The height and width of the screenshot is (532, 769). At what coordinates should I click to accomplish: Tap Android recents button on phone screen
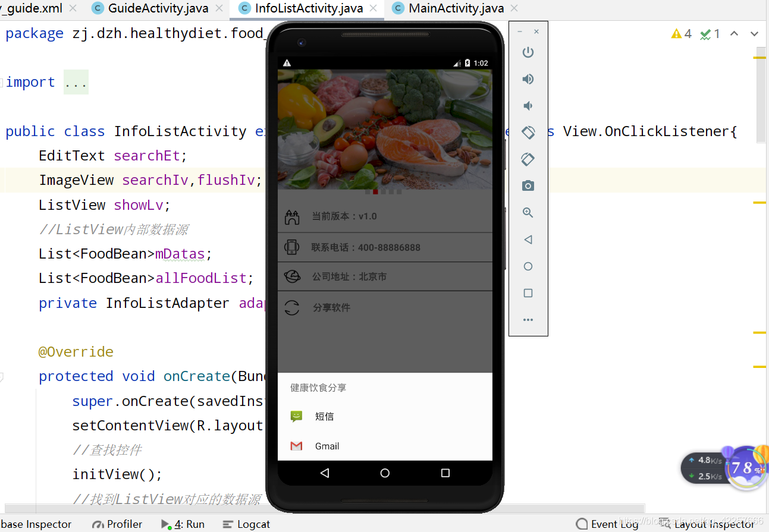tap(445, 473)
